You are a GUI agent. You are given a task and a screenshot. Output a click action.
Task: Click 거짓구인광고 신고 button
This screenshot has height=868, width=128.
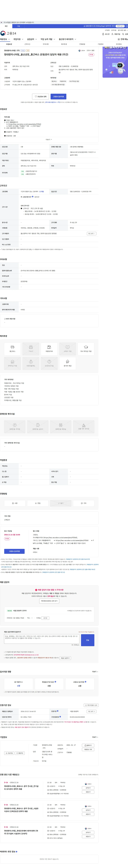pyautogui.click(x=91, y=705)
